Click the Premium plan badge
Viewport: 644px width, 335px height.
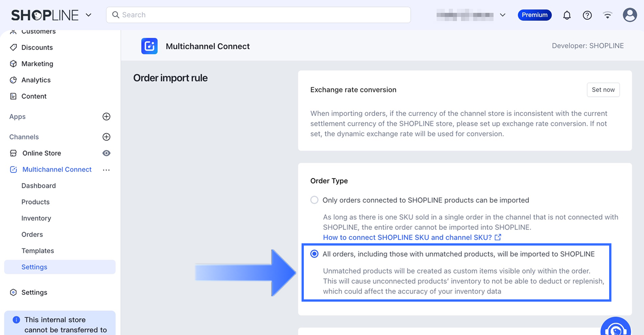(x=535, y=15)
